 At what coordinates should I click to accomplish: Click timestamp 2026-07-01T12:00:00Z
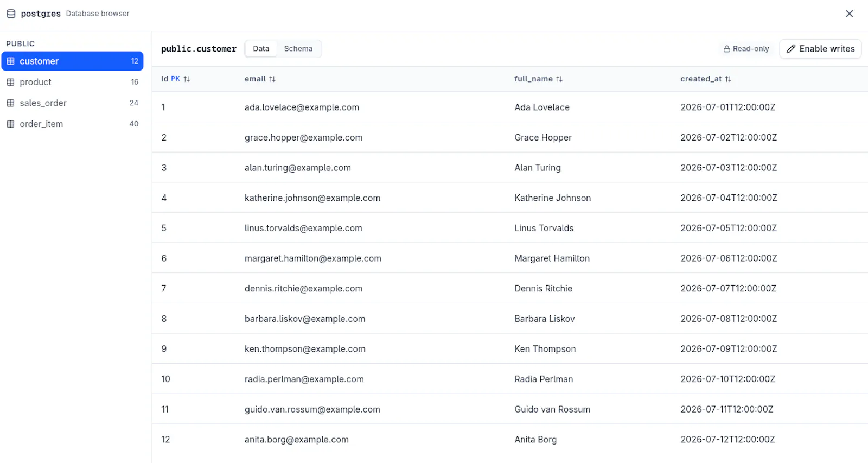pyautogui.click(x=728, y=107)
